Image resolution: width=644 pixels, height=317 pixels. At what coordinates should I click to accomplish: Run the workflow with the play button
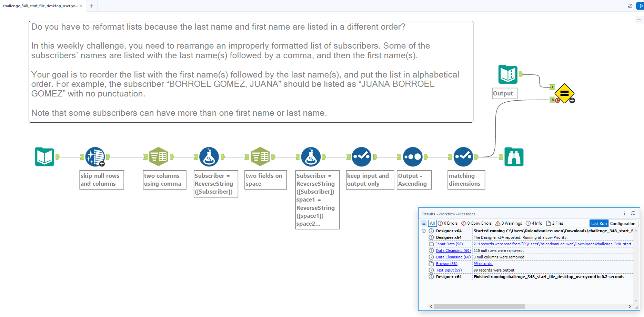pos(640,6)
